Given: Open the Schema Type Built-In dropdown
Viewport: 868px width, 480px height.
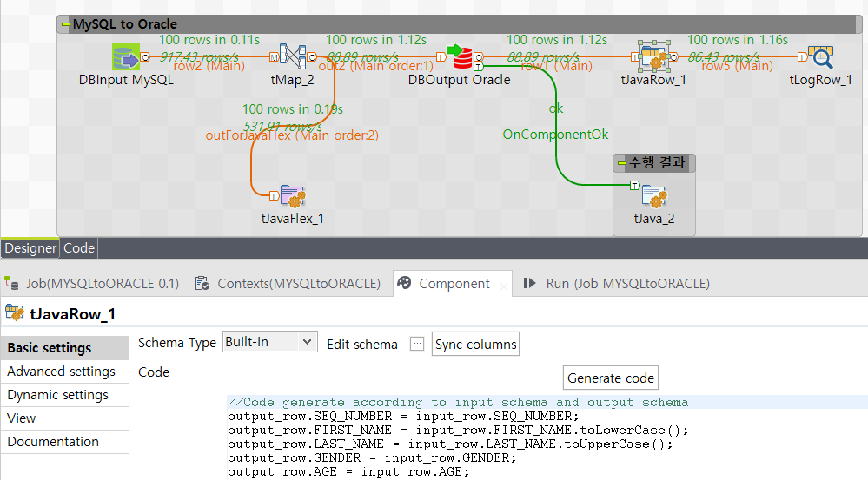Looking at the screenshot, I should [270, 342].
